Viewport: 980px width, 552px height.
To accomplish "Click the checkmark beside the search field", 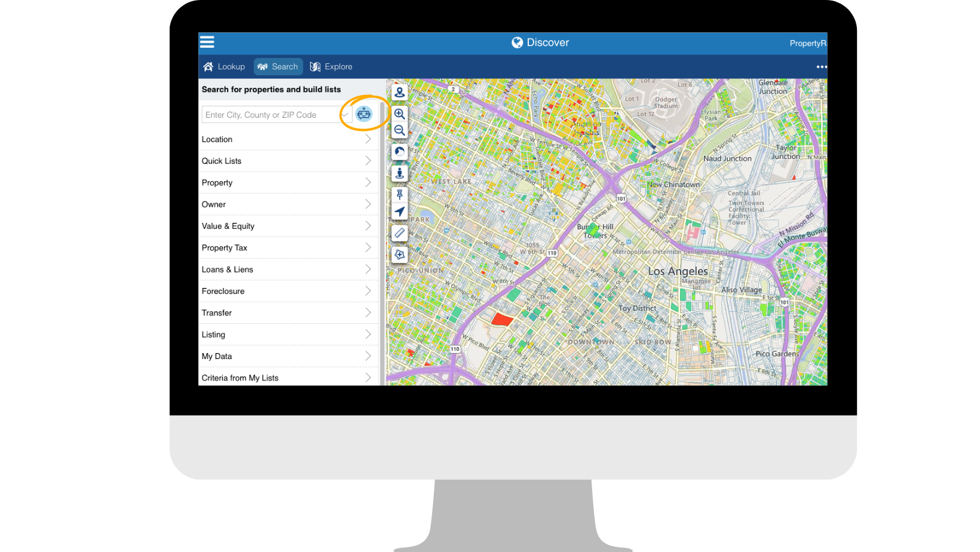I will (x=345, y=114).
